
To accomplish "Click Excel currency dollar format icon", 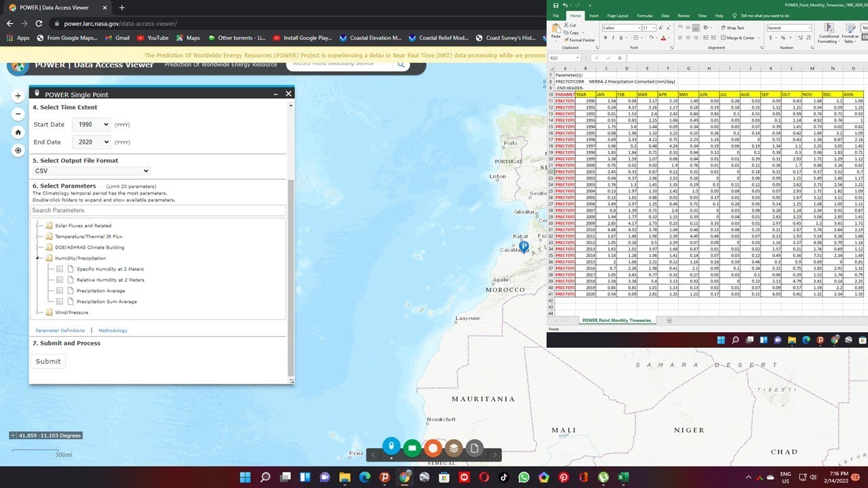I will pos(770,38).
